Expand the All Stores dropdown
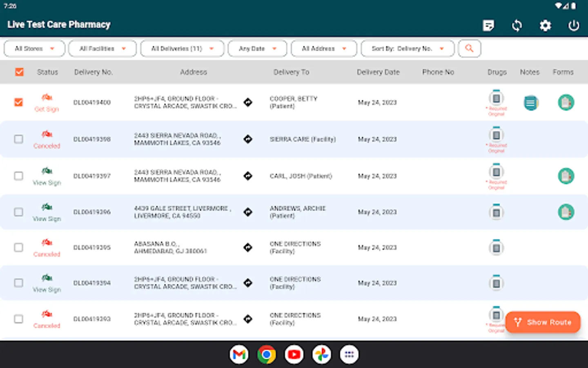This screenshot has width=588, height=368. 34,49
